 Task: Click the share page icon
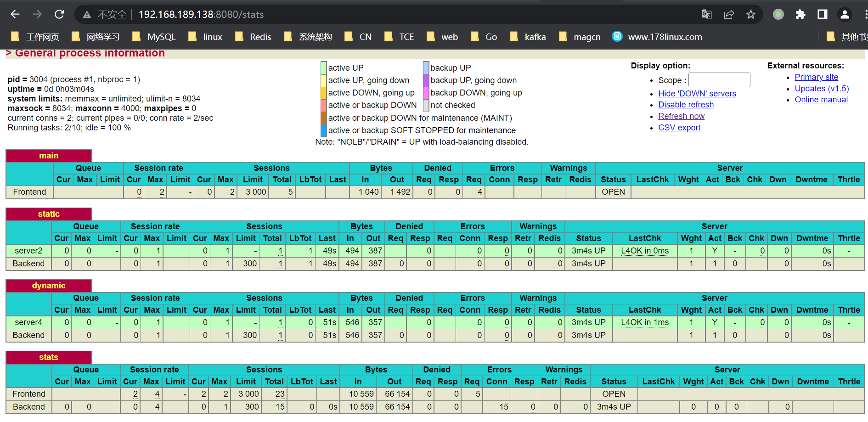(729, 14)
